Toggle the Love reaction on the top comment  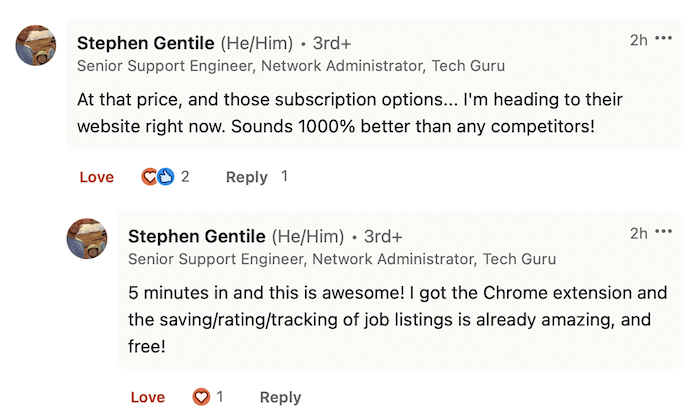tap(96, 177)
